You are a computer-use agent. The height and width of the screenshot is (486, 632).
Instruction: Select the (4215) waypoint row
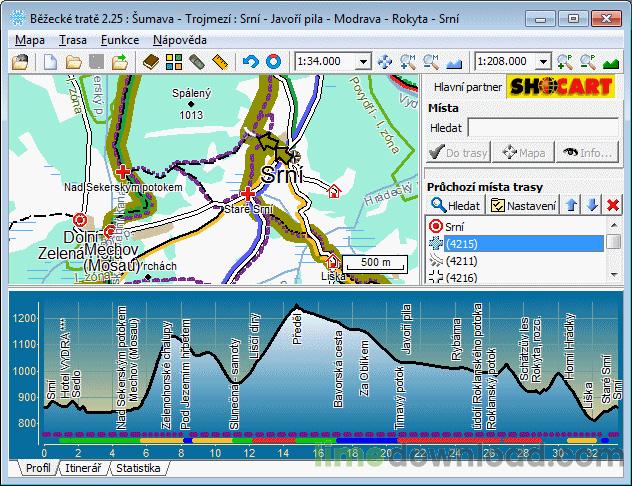pos(516,244)
